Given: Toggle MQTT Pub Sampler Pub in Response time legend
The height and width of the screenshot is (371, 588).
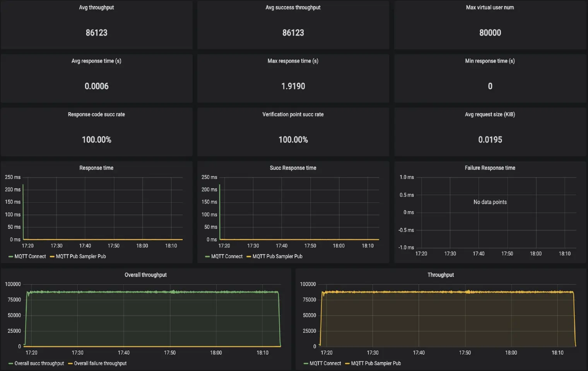Looking at the screenshot, I should 81,256.
